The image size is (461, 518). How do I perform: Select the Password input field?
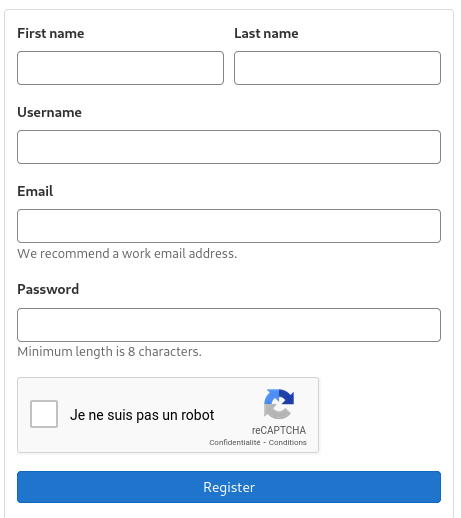tap(229, 325)
